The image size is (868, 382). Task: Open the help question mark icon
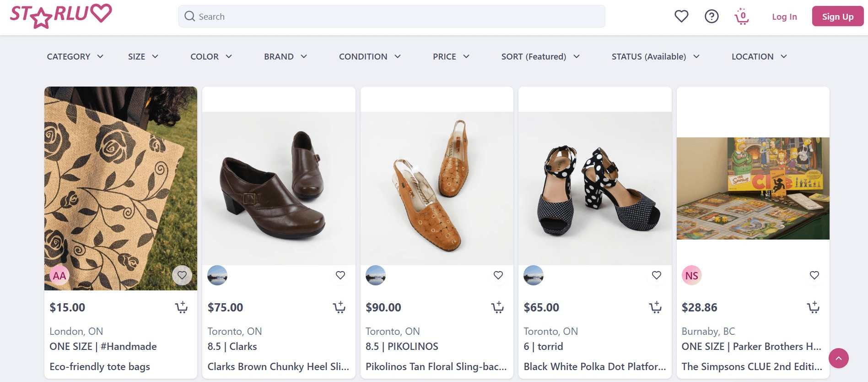click(712, 16)
